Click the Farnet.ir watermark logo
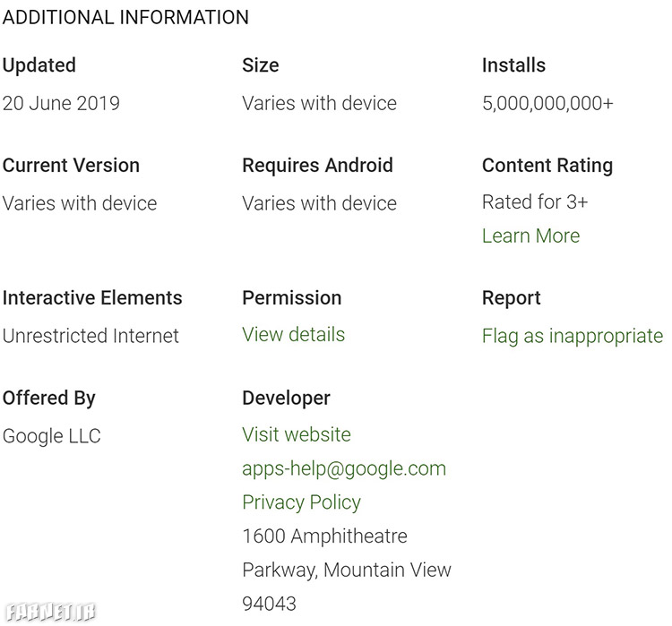Image resolution: width=672 pixels, height=626 pixels. [x=50, y=613]
